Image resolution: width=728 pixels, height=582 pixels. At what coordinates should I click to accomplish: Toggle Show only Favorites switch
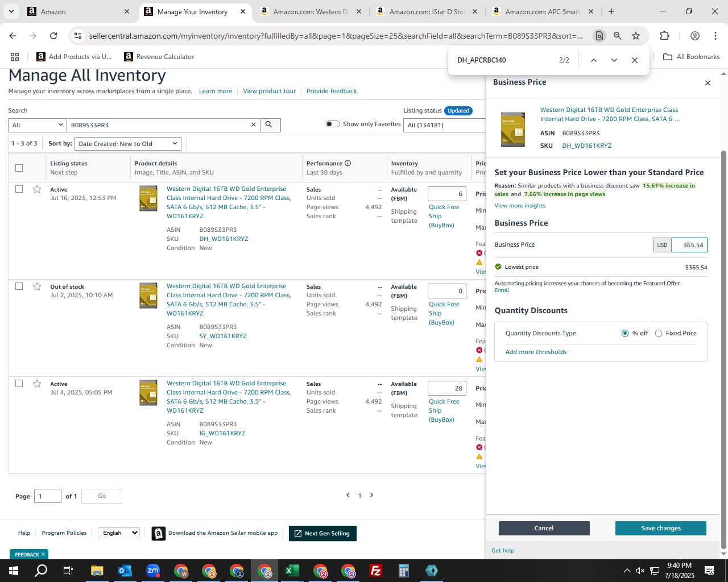[333, 124]
